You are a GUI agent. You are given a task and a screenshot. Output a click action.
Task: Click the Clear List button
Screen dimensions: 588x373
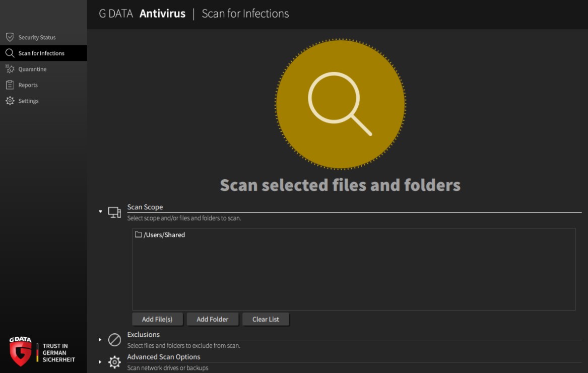tap(266, 319)
